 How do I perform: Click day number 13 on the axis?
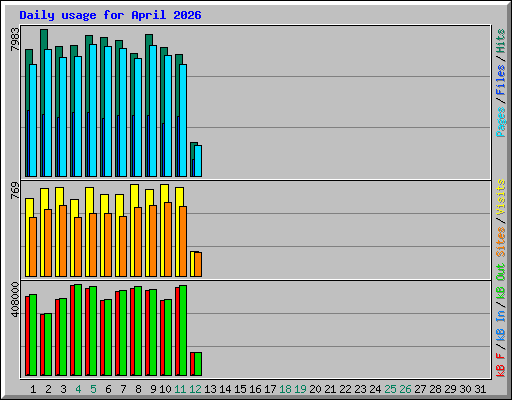pos(210,389)
